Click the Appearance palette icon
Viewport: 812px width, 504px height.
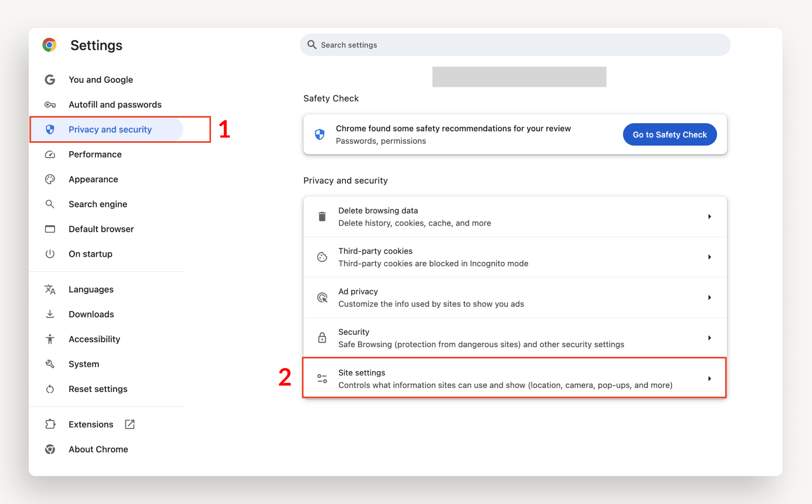click(50, 179)
